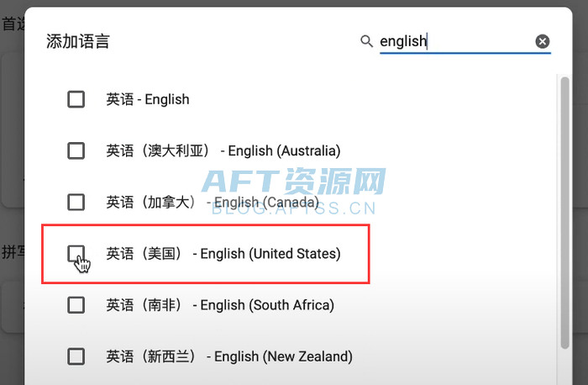Screen dimensions: 588x385
Task: Select the English (United States) checkbox
Action: 76,253
